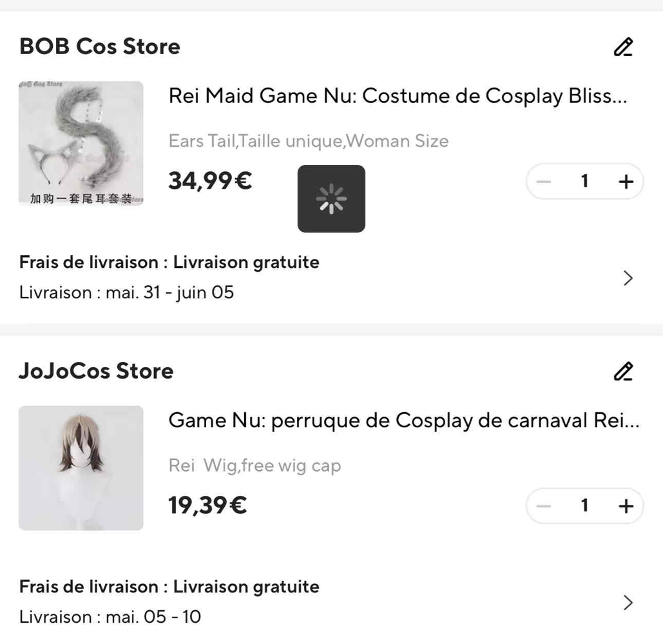This screenshot has width=663, height=644.
Task: Expand shipping details for JoJoCos Store
Action: (x=628, y=603)
